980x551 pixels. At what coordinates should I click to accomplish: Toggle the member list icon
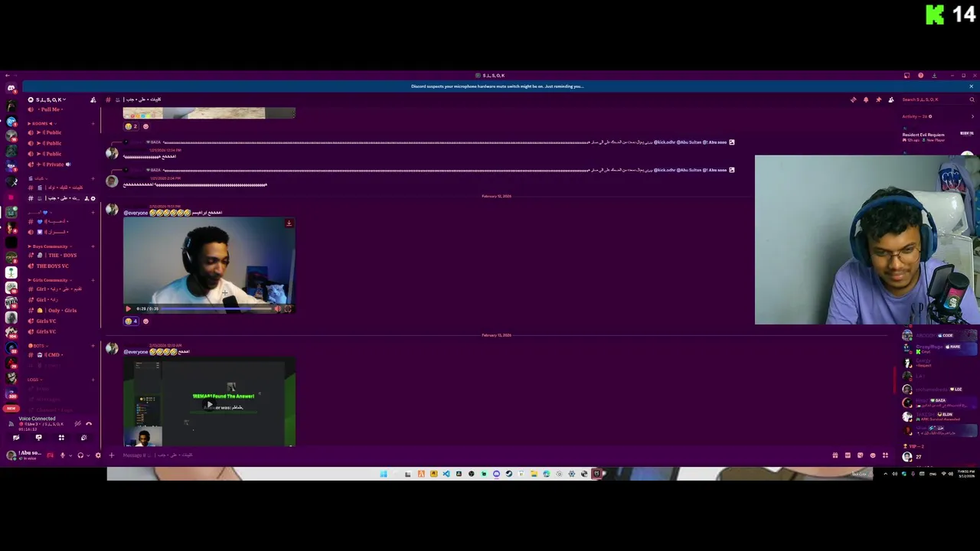tap(890, 99)
